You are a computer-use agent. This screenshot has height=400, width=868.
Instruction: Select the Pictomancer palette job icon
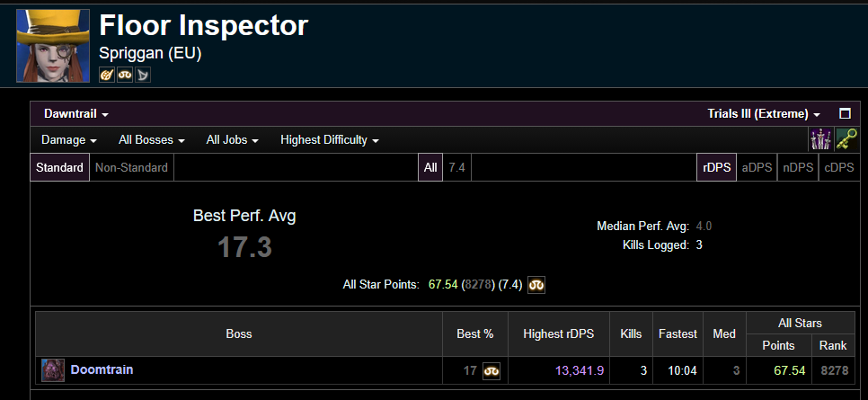[x=107, y=75]
